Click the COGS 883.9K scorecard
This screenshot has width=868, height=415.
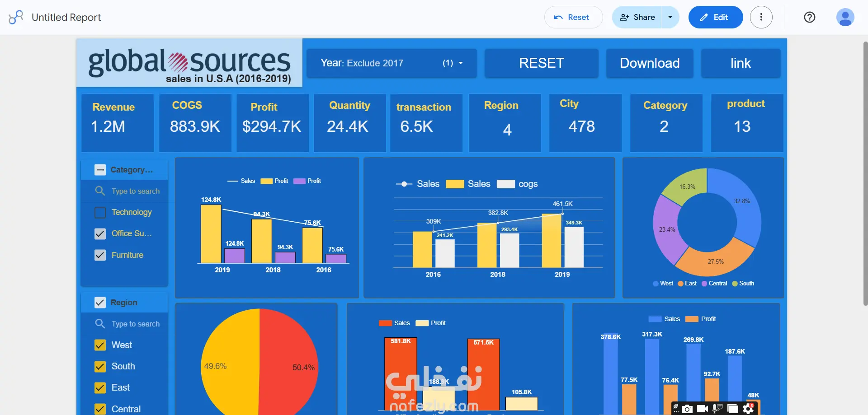[195, 123]
